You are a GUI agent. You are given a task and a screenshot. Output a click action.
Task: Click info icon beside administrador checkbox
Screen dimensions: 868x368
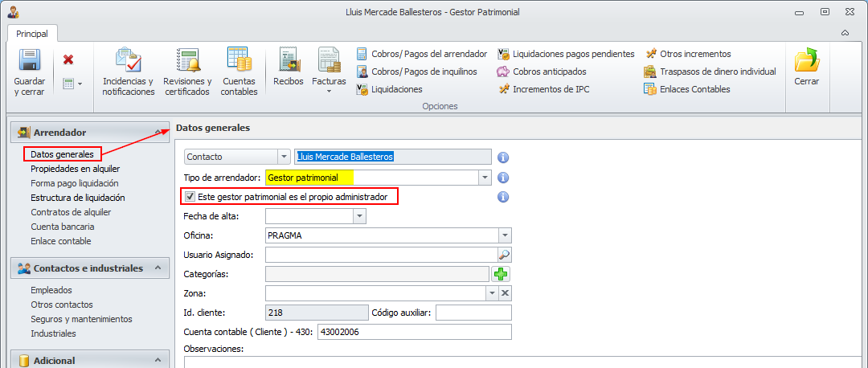point(503,196)
